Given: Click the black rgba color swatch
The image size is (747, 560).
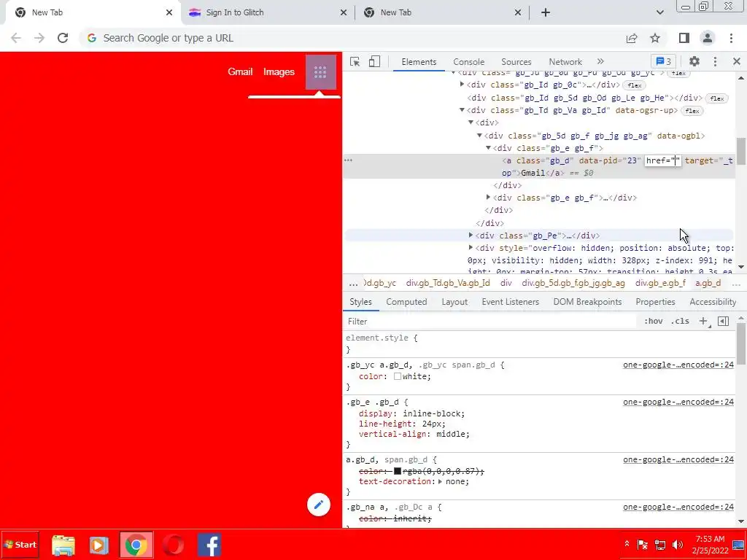Looking at the screenshot, I should tap(398, 471).
